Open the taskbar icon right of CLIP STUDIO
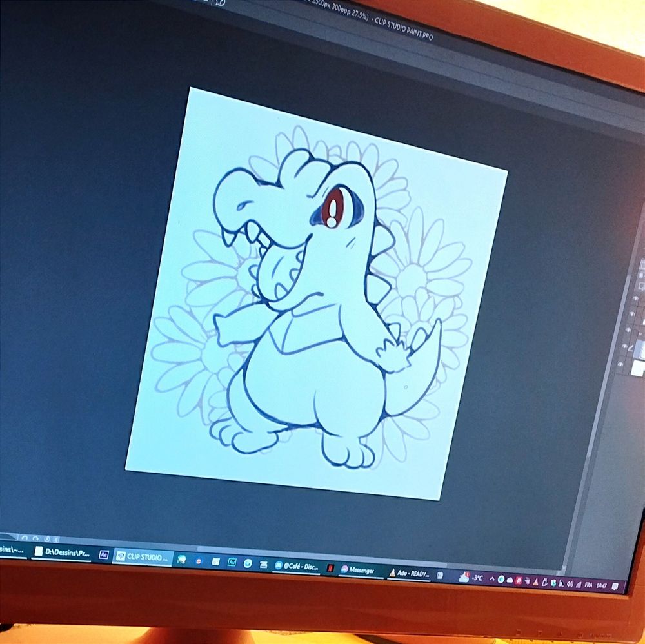The height and width of the screenshot is (644, 645). pos(181,559)
